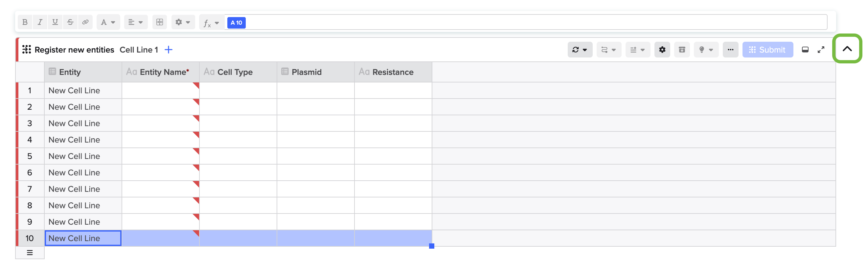Click the insert link icon

click(x=85, y=22)
